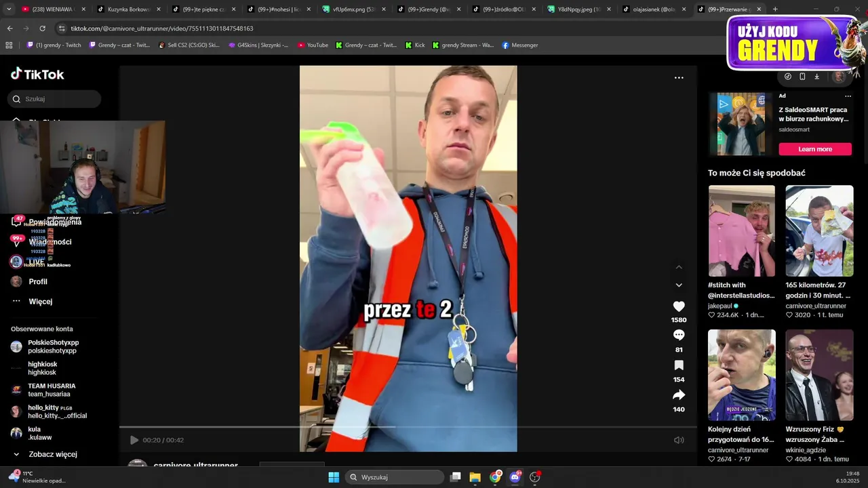
Task: Open the tab search dropdown arrow
Action: coord(8,9)
